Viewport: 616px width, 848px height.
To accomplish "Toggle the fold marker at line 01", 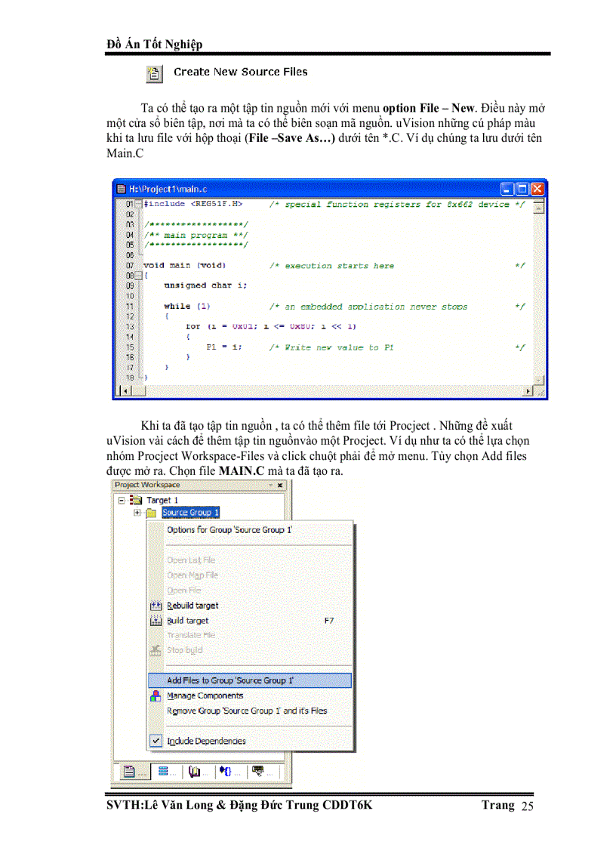I will tap(138, 205).
